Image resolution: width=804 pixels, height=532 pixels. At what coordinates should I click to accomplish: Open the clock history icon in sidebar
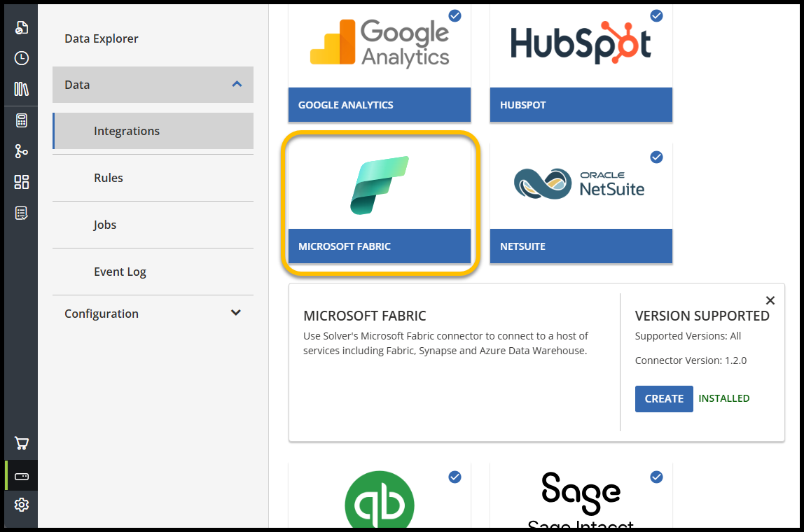(22, 58)
